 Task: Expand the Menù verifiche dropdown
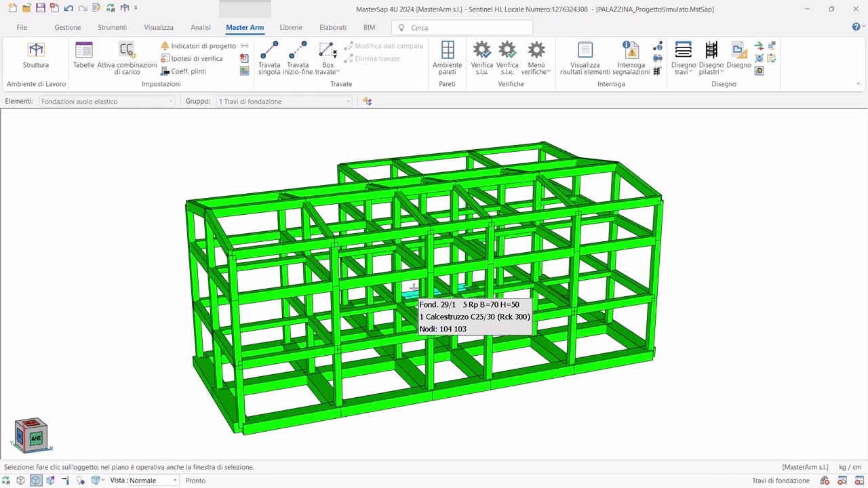536,58
